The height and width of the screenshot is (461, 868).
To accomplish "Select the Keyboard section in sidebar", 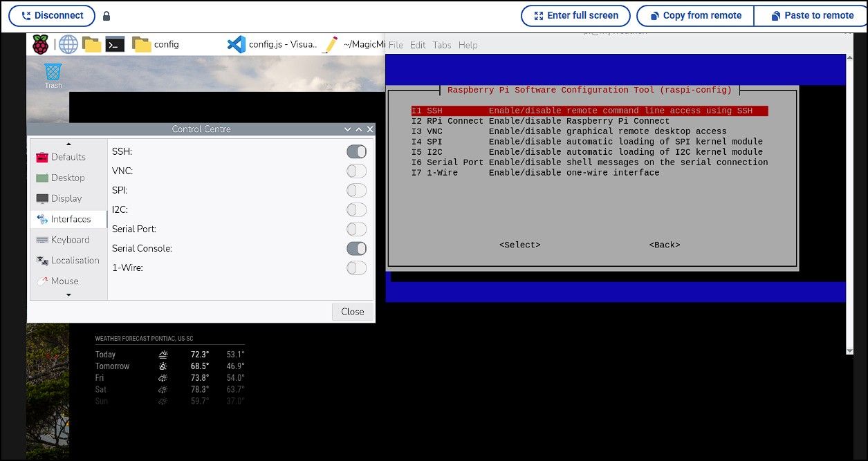I will tap(69, 240).
